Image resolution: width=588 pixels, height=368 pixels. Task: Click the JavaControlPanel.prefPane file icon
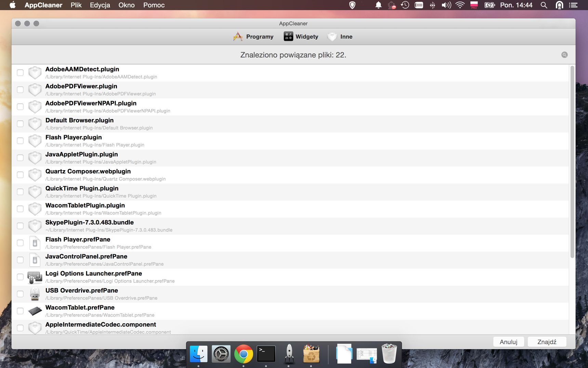click(x=35, y=260)
